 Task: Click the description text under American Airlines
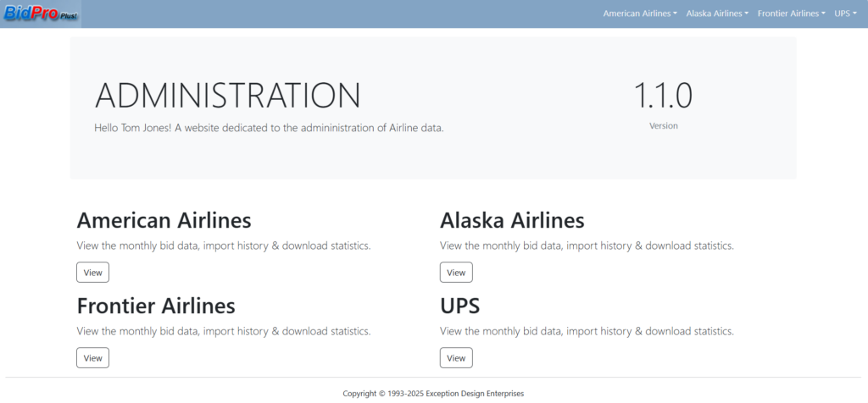[x=223, y=246]
